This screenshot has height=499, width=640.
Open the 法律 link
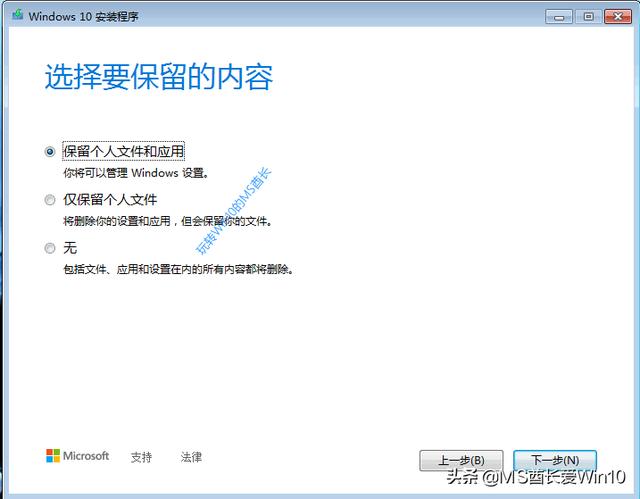pos(191,457)
